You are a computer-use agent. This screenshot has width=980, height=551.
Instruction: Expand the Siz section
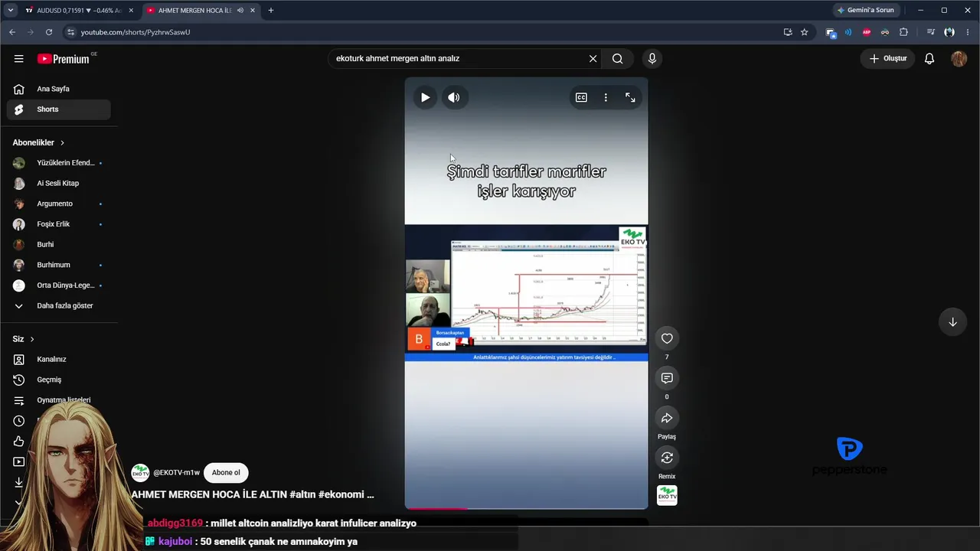pyautogui.click(x=23, y=339)
